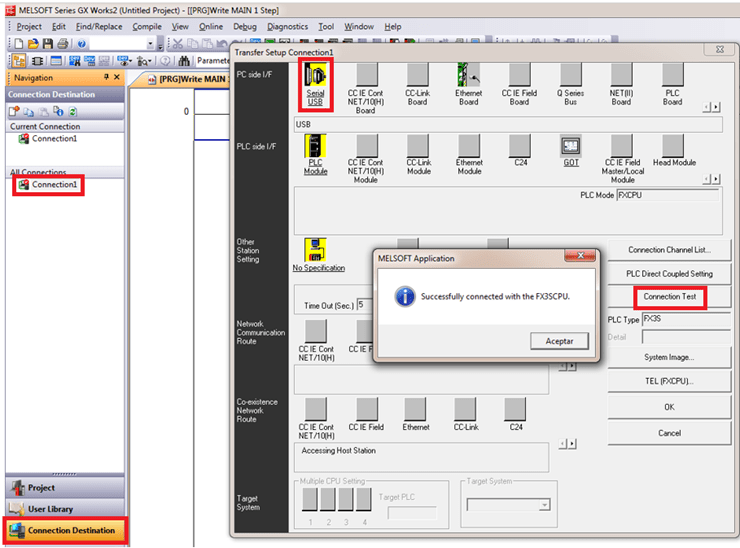Viewport: 740px width, 548px height.
Task: Click the chip-shaped toolbar icon
Action: point(37,61)
